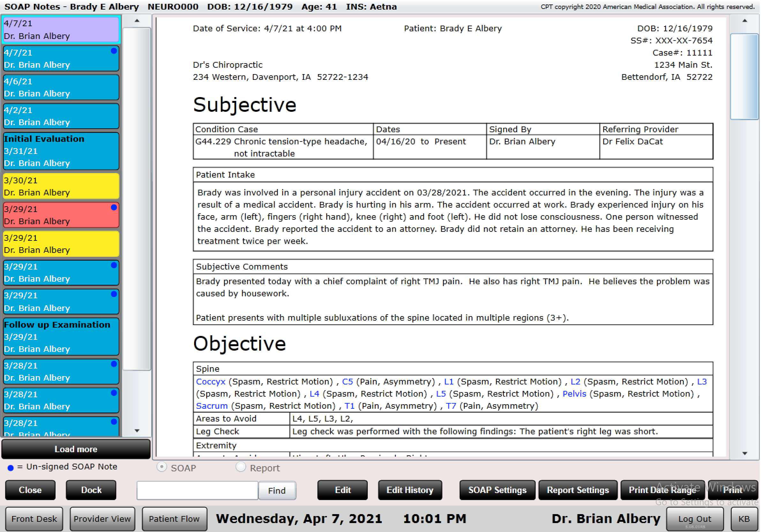Switch to the Front Desk view
The image size is (761, 532).
click(x=34, y=519)
